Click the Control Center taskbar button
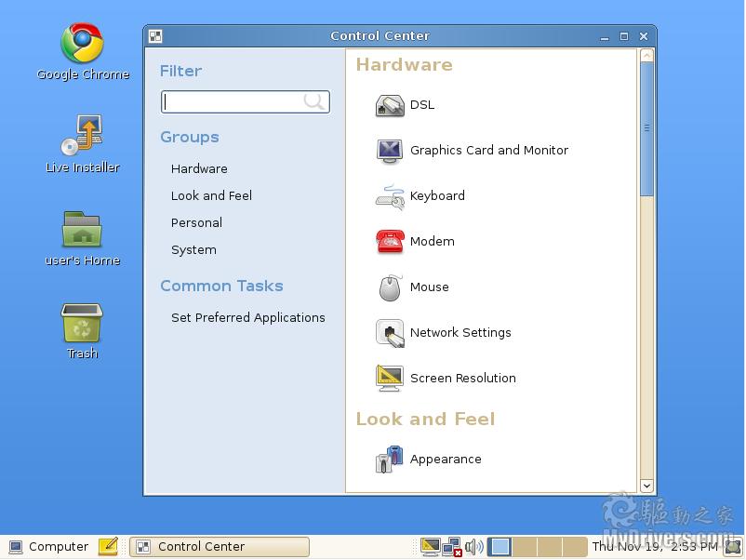The height and width of the screenshot is (560, 746). click(x=219, y=547)
